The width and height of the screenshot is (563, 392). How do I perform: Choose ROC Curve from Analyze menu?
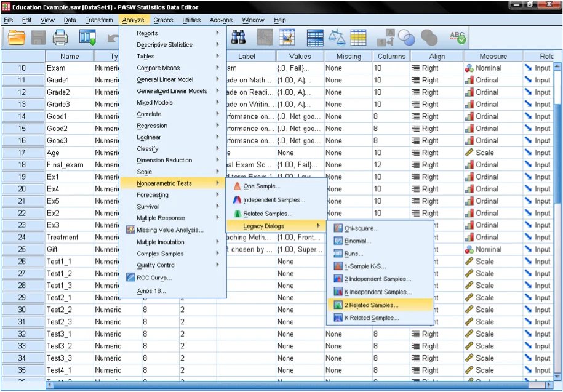173,278
